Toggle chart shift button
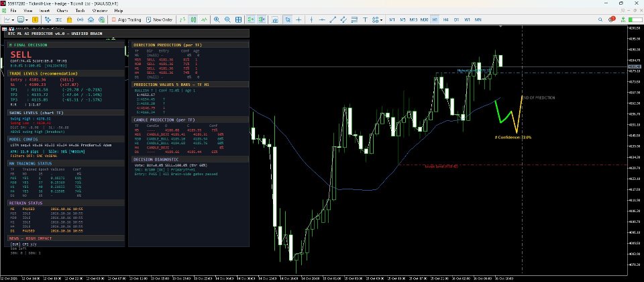 coord(262,19)
